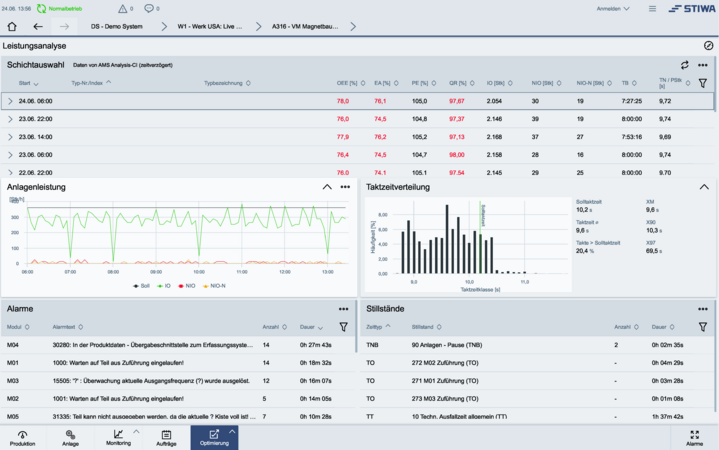The image size is (719, 450).
Task: Expand breadcrumb after DS - Demo System
Action: (164, 27)
